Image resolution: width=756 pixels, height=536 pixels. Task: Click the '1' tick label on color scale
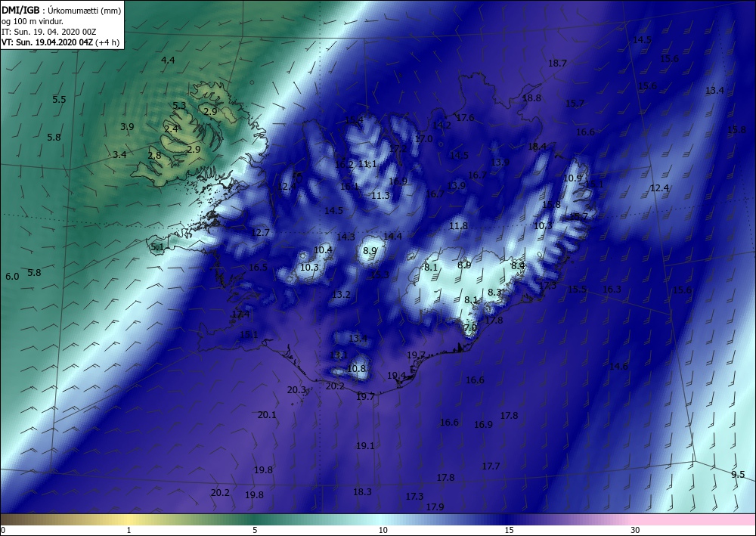(x=129, y=530)
